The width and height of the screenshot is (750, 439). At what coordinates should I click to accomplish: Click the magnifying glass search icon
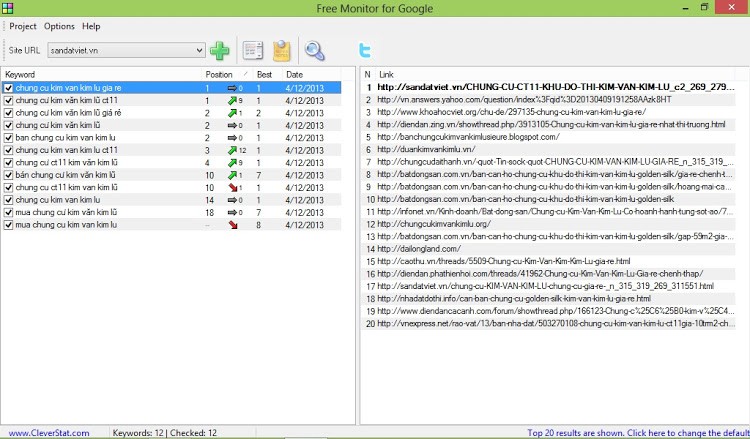(315, 51)
